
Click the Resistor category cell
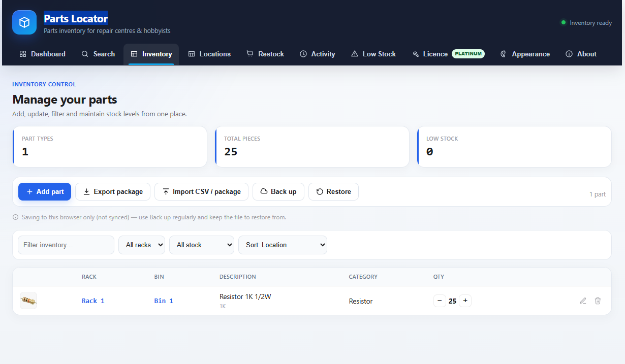point(361,301)
